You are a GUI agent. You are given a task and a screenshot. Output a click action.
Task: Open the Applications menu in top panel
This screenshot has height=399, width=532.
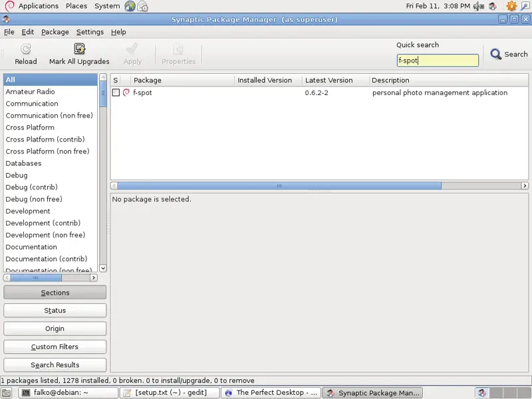pyautogui.click(x=39, y=6)
